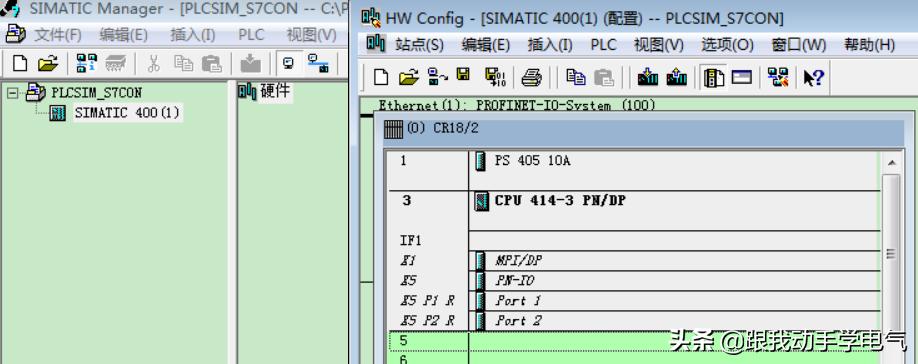Click Open Online station icon in HW Config
This screenshot has width=918, height=364.
tap(437, 77)
